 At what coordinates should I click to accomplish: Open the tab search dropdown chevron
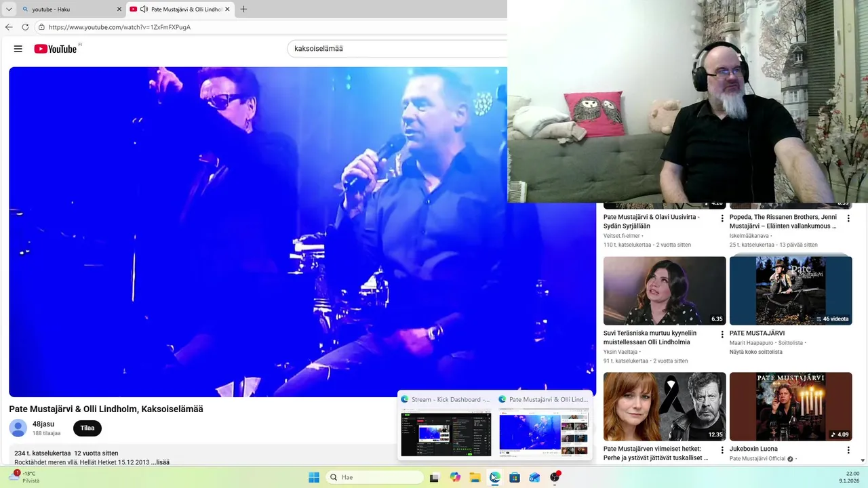[x=9, y=9]
